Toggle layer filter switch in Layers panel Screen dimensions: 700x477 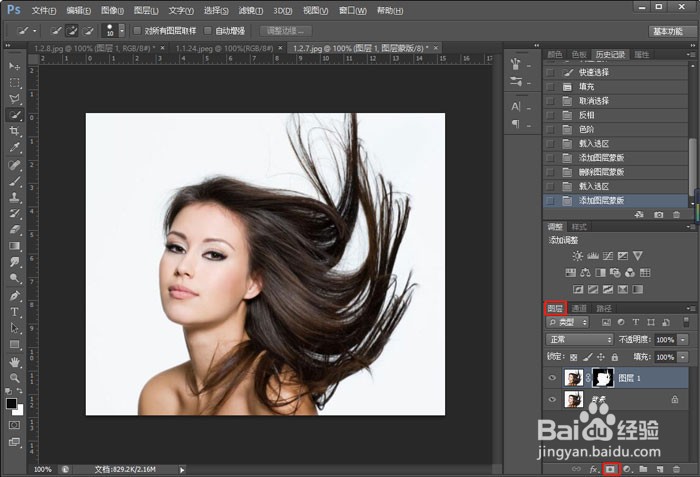pyautogui.click(x=686, y=322)
